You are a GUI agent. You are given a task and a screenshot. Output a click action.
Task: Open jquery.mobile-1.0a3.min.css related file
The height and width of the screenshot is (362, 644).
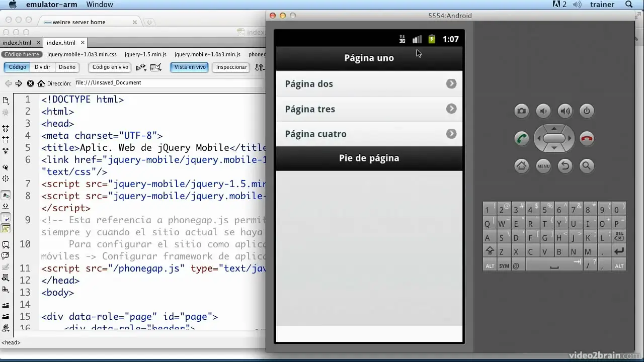tap(82, 54)
